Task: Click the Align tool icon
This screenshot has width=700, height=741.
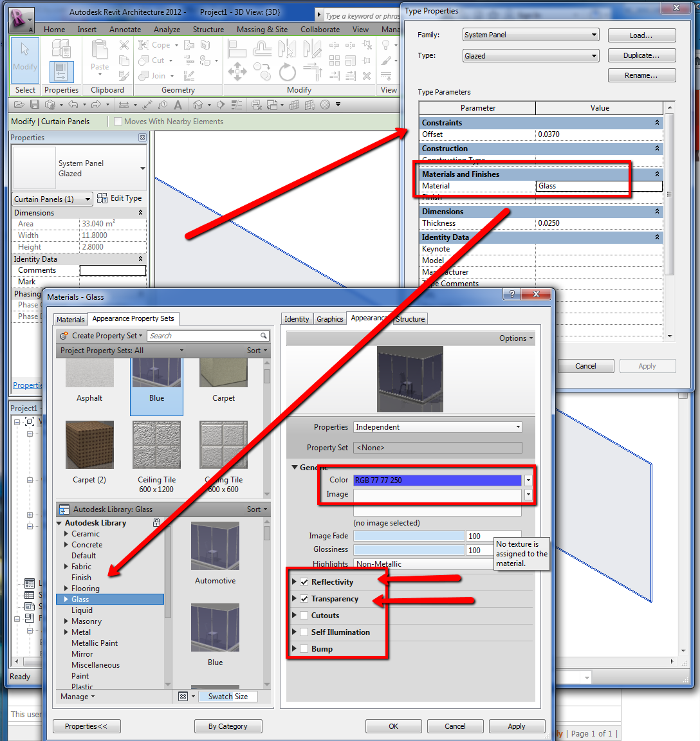Action: [x=237, y=49]
